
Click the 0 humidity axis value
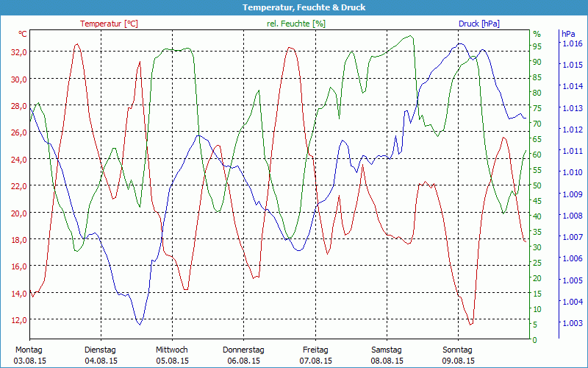tap(534, 340)
